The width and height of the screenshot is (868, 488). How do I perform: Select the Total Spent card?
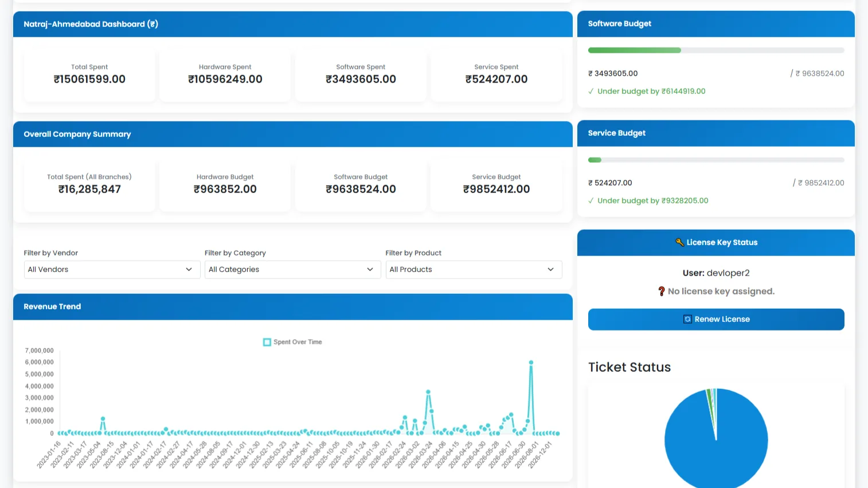point(89,75)
